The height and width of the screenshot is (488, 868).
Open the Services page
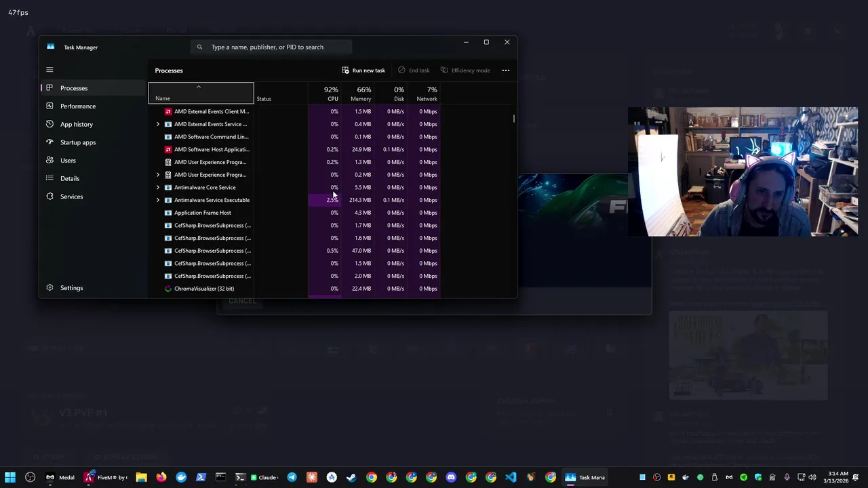tap(94, 197)
